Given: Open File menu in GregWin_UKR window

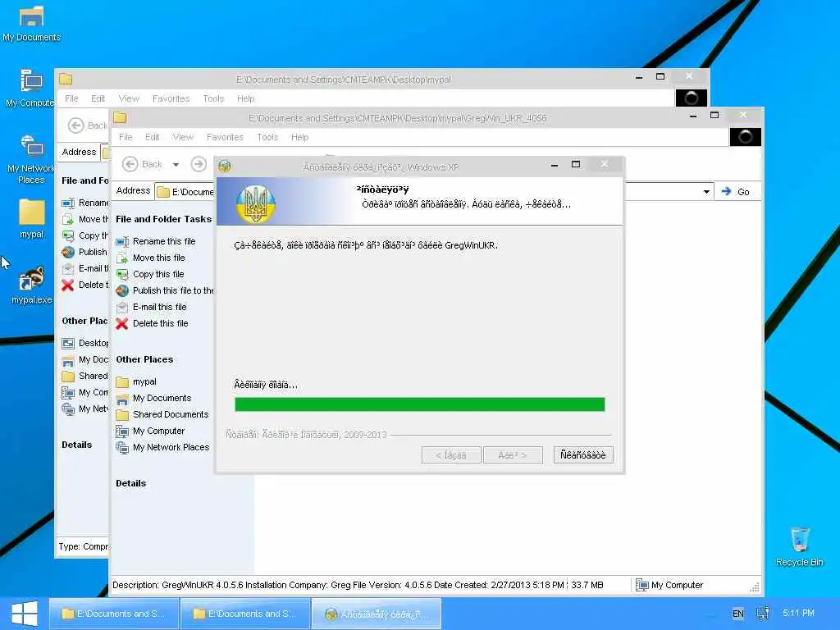Looking at the screenshot, I should click(x=126, y=137).
